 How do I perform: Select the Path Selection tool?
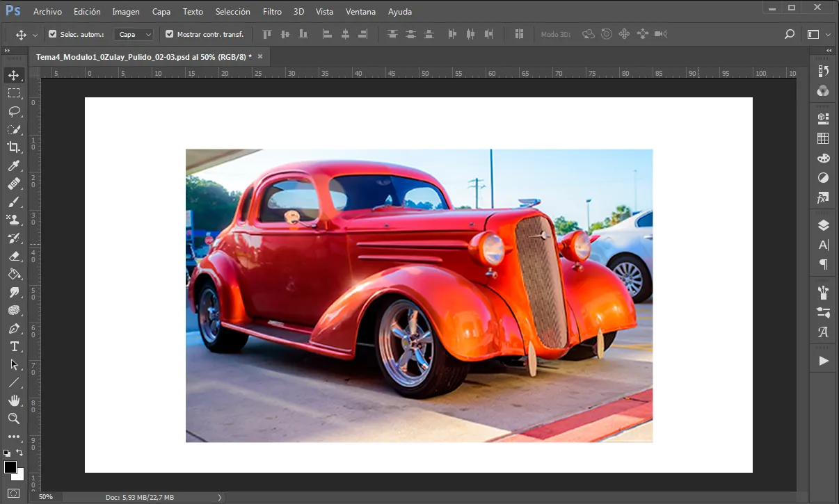pos(14,364)
